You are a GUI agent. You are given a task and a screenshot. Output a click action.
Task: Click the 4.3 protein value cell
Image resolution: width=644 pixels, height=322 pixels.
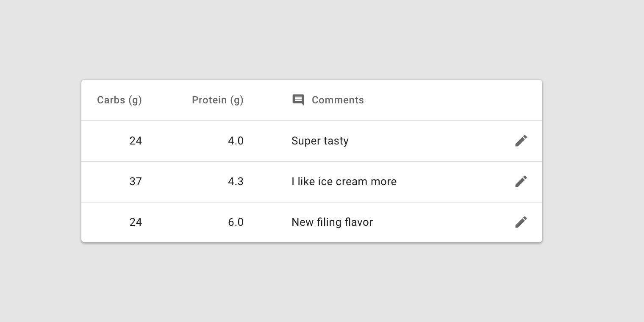(x=236, y=181)
